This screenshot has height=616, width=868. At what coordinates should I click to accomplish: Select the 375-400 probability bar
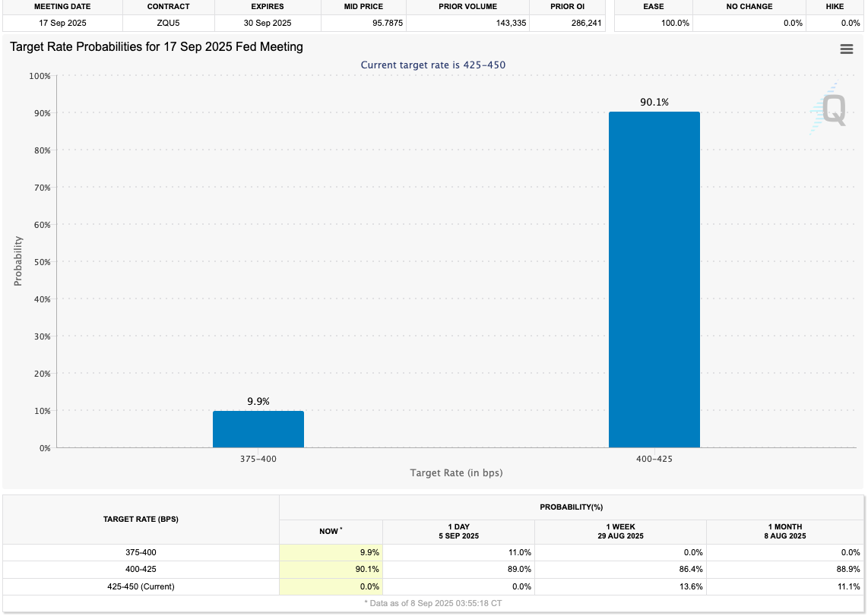(x=258, y=429)
